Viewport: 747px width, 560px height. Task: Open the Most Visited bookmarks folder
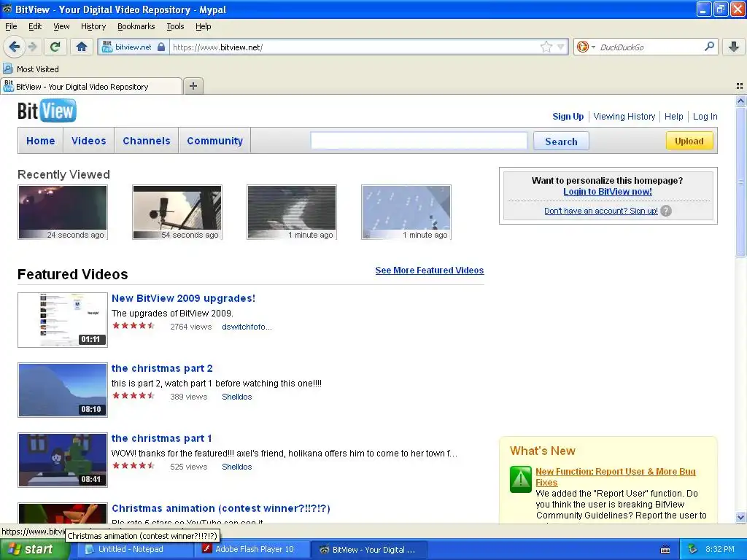click(31, 69)
